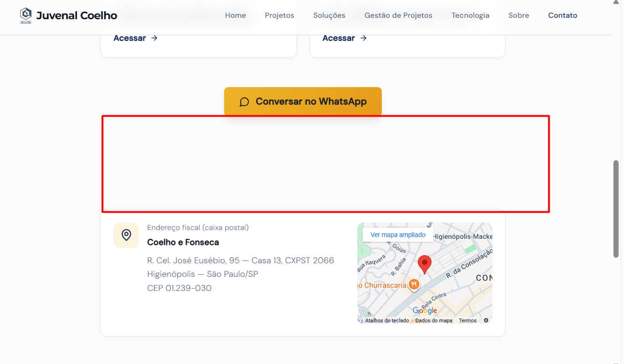Screen dimensions: 628x364
Task: Open the Projetos navigation item
Action: 280,15
